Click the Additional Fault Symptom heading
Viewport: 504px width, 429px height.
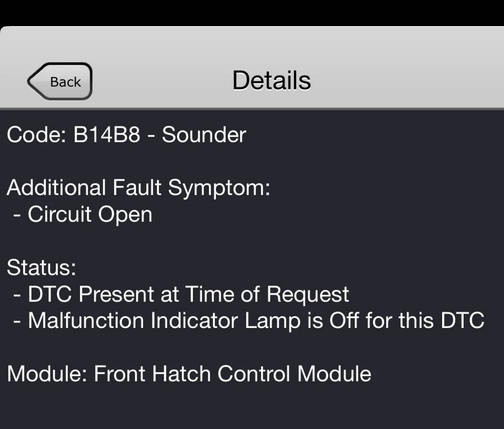(138, 188)
